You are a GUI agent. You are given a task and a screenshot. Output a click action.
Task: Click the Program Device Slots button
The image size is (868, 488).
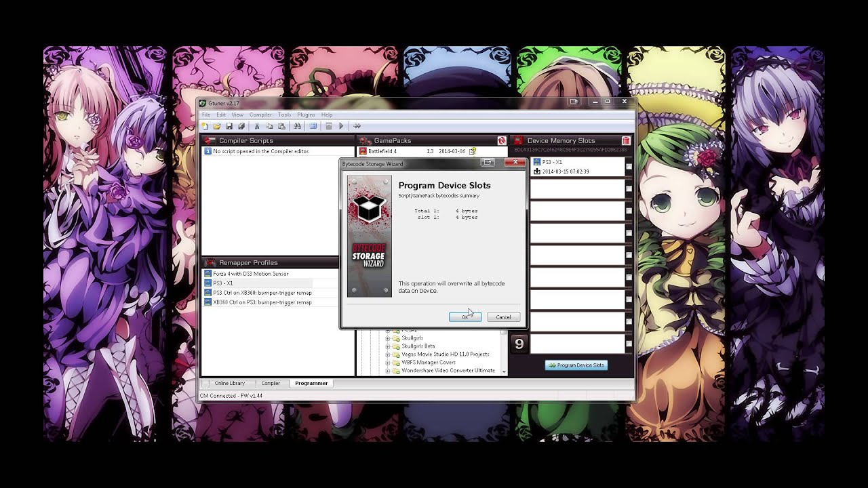pyautogui.click(x=576, y=365)
